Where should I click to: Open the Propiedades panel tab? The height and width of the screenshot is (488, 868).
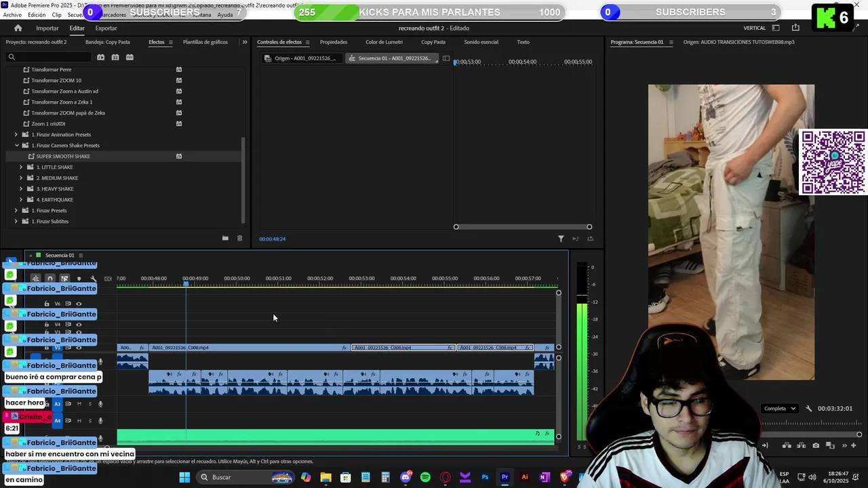tap(334, 42)
